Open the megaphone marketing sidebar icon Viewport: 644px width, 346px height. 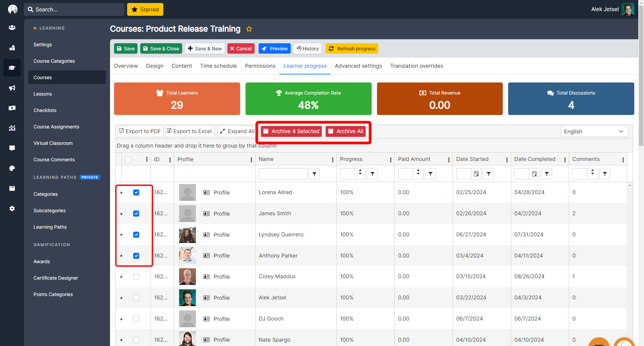tap(12, 88)
